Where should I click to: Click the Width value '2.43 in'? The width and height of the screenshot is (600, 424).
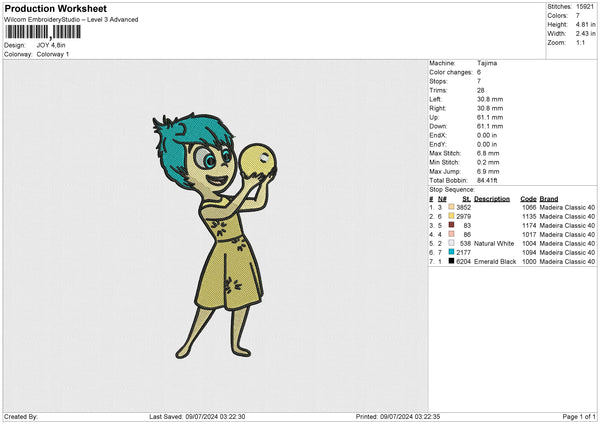(x=585, y=34)
